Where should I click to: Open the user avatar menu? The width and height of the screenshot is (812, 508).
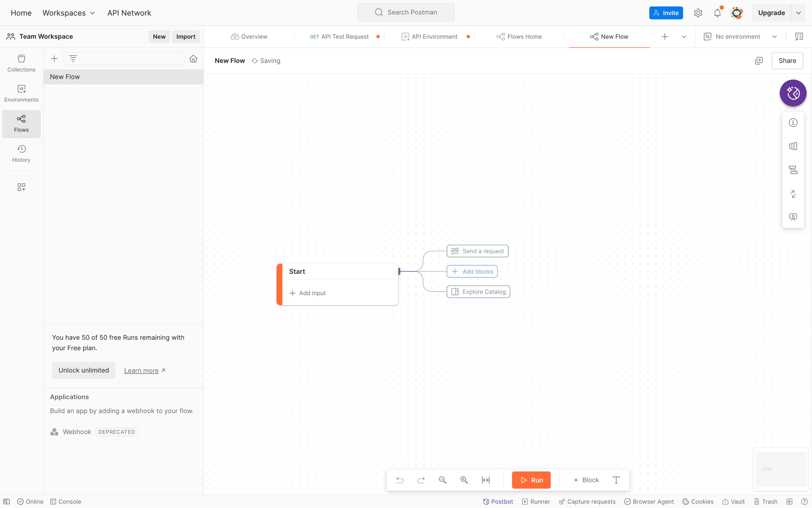click(737, 13)
